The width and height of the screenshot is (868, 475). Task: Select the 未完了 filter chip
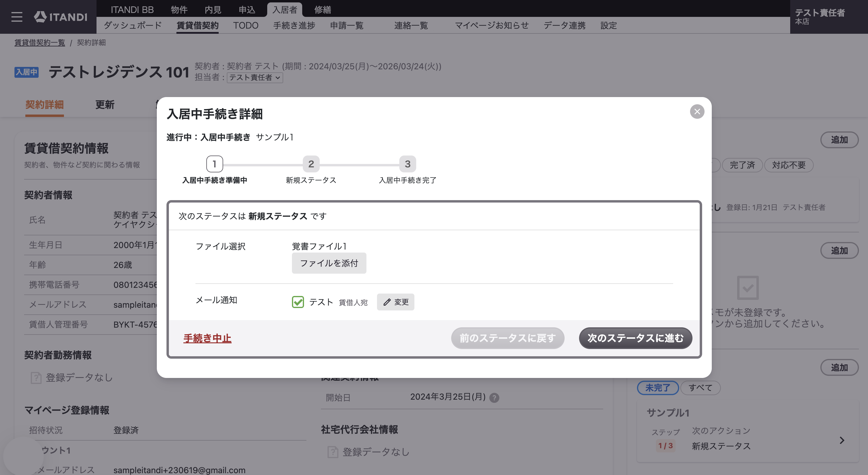click(x=657, y=388)
